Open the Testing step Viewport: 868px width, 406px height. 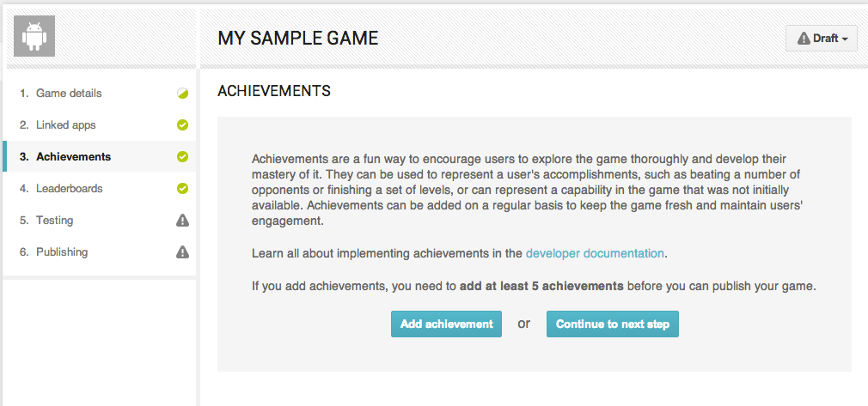click(54, 221)
